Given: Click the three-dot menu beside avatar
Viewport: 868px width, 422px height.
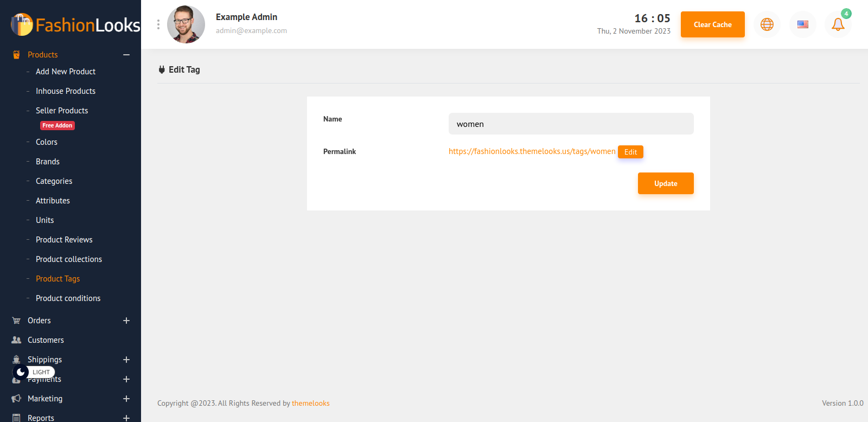Looking at the screenshot, I should point(158,24).
